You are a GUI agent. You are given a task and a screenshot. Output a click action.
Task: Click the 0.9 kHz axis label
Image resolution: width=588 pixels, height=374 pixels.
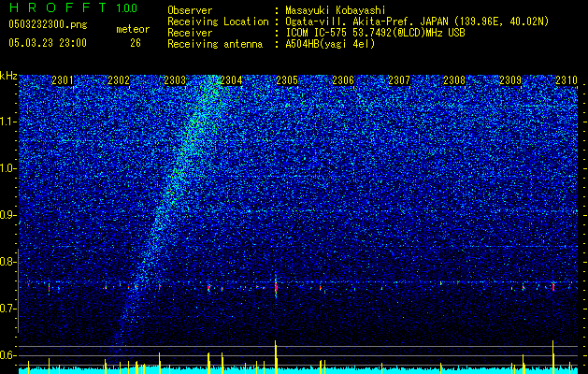tap(8, 215)
